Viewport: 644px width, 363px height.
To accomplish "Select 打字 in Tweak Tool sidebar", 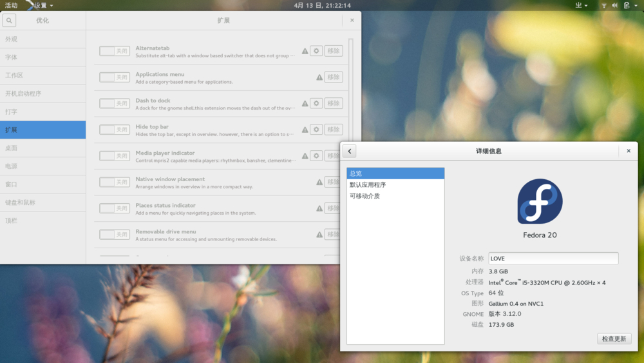I will tap(43, 112).
